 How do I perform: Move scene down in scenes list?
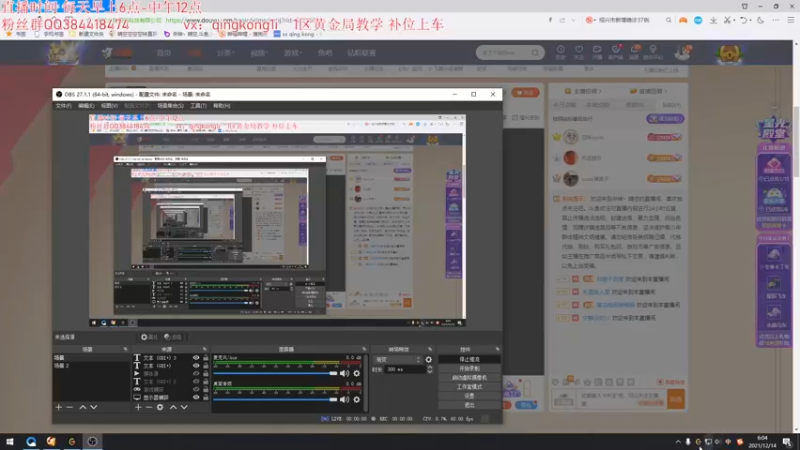click(94, 407)
